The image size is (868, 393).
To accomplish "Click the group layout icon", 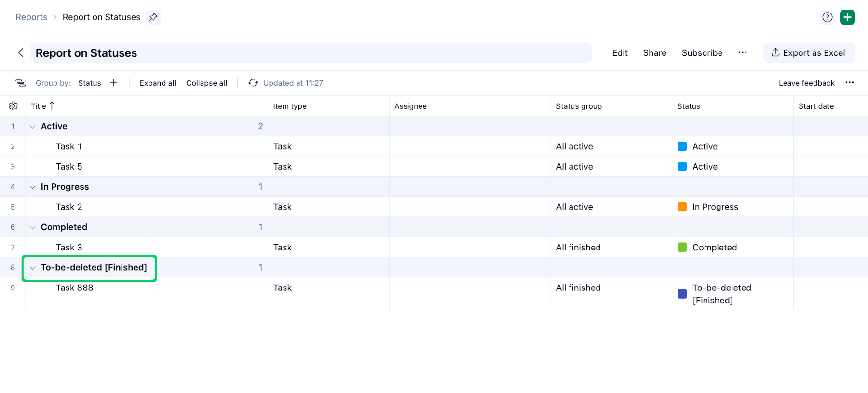I will 20,83.
